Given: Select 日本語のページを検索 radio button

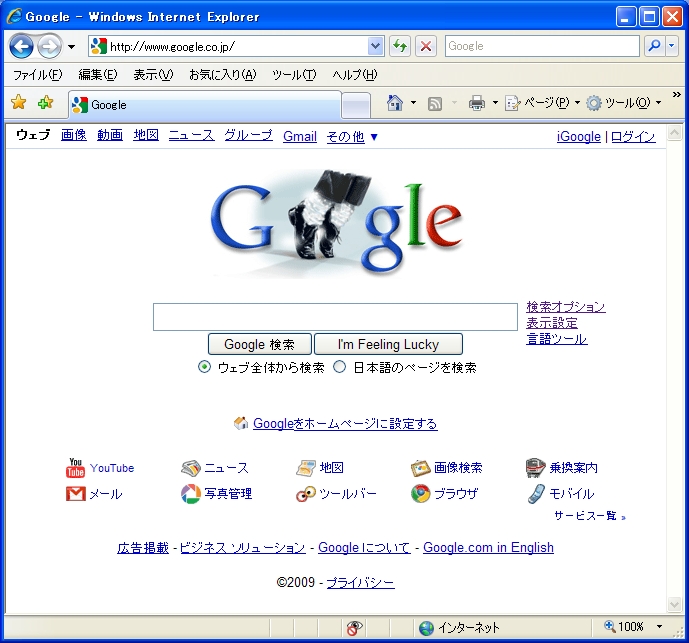Looking at the screenshot, I should [339, 367].
